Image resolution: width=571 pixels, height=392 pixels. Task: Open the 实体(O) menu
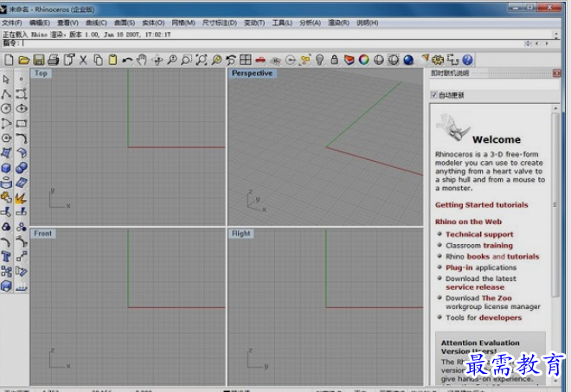click(153, 22)
